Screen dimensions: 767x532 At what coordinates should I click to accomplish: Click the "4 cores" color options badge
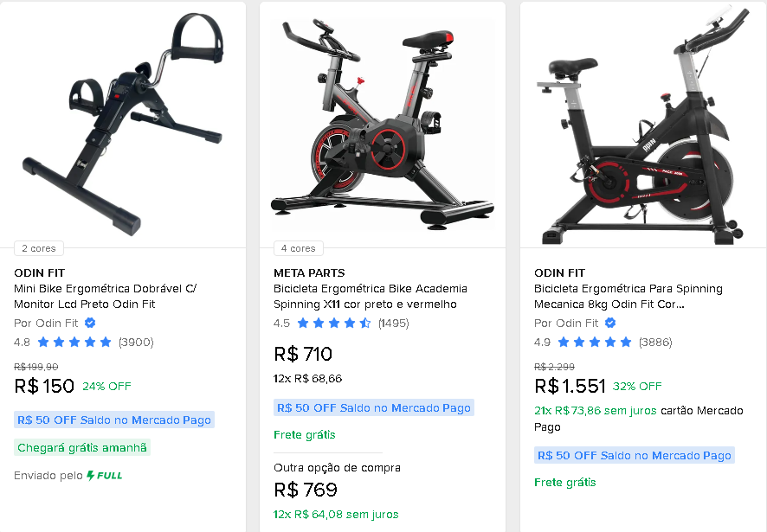click(x=299, y=248)
